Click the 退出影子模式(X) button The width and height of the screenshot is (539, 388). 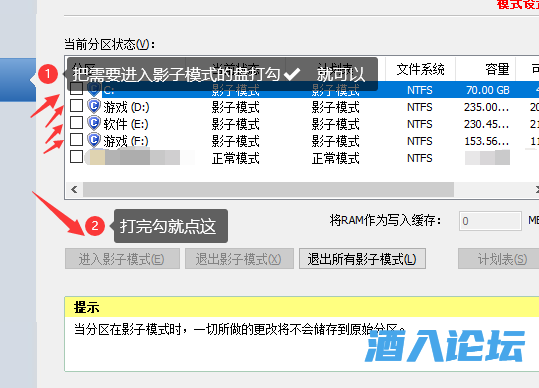(x=239, y=259)
